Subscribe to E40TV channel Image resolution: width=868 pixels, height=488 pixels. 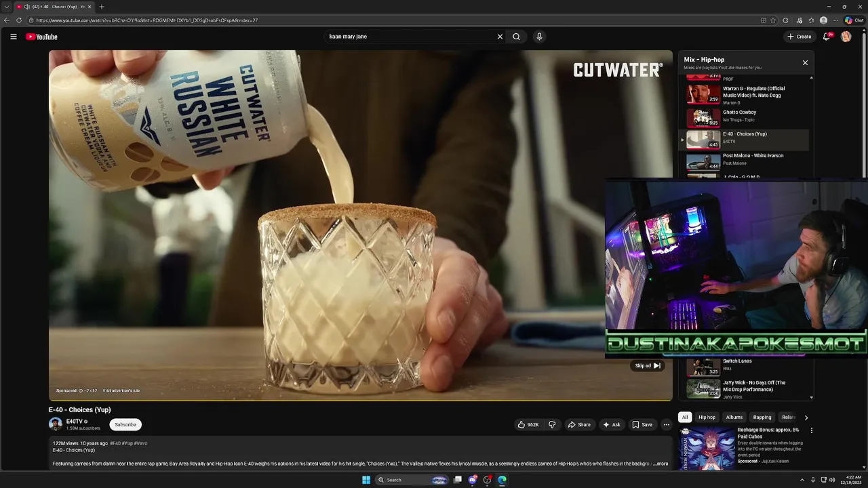(125, 425)
